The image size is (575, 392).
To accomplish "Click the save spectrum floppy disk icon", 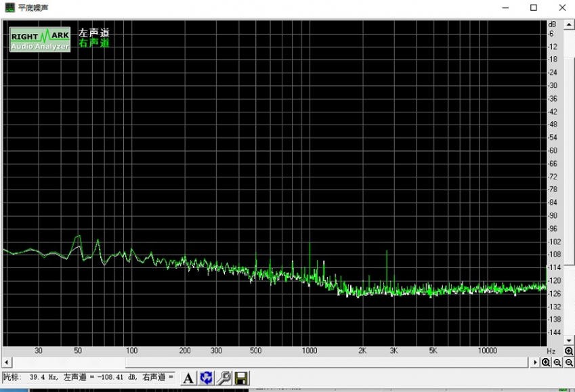I will (x=241, y=378).
